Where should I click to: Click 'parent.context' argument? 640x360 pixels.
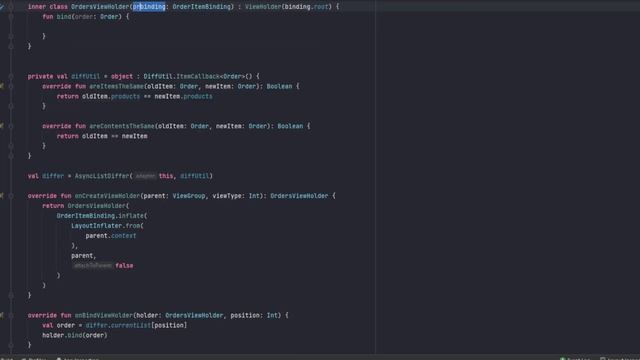point(111,236)
